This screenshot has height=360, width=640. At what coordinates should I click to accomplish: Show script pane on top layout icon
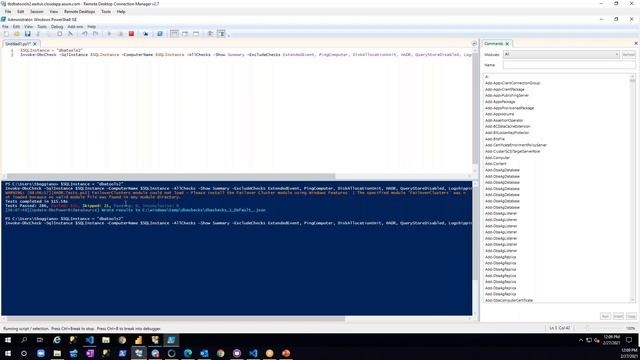(174, 34)
